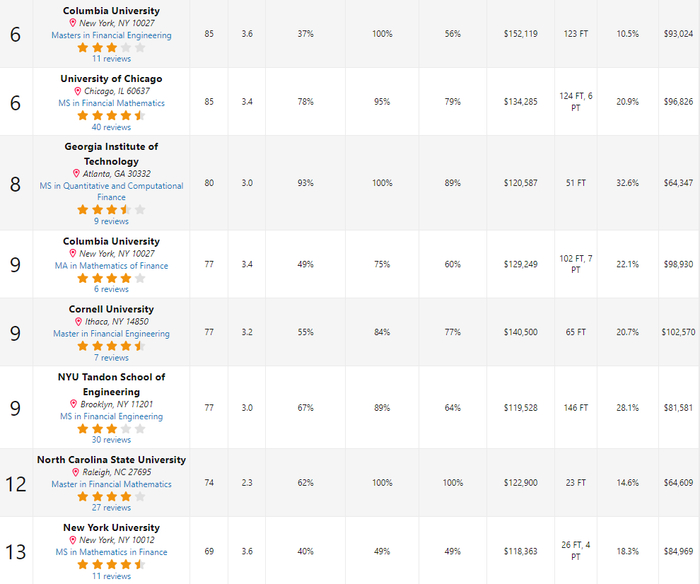This screenshot has width=700, height=584.
Task: Open MS in Quantitative and Computational Finance link
Action: click(x=111, y=186)
